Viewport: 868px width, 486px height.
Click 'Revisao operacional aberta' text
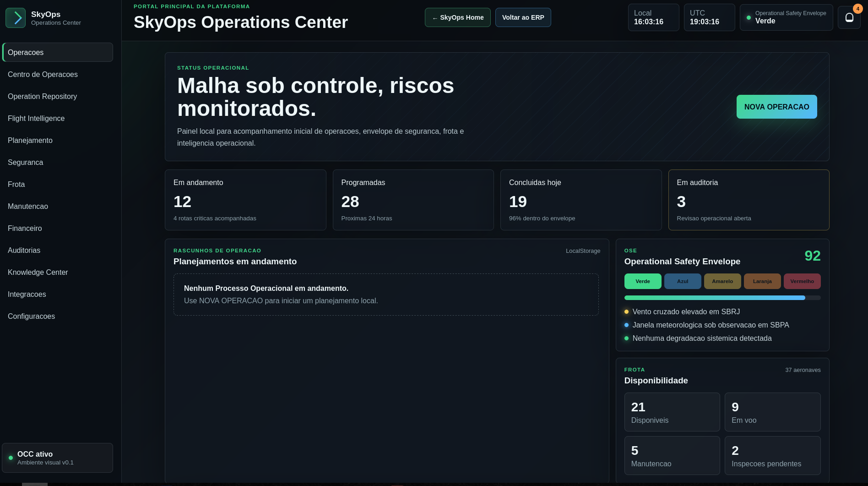(x=714, y=218)
